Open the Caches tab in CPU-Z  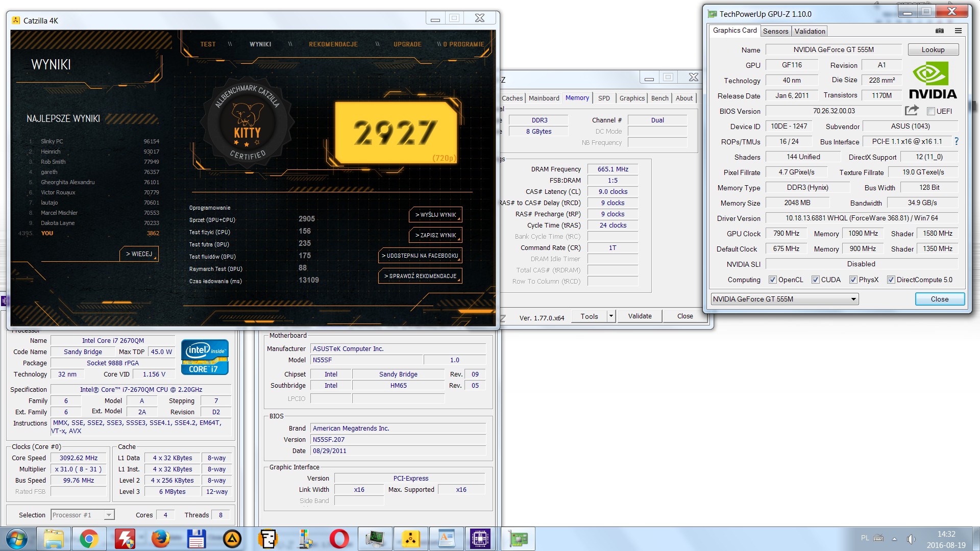point(512,98)
